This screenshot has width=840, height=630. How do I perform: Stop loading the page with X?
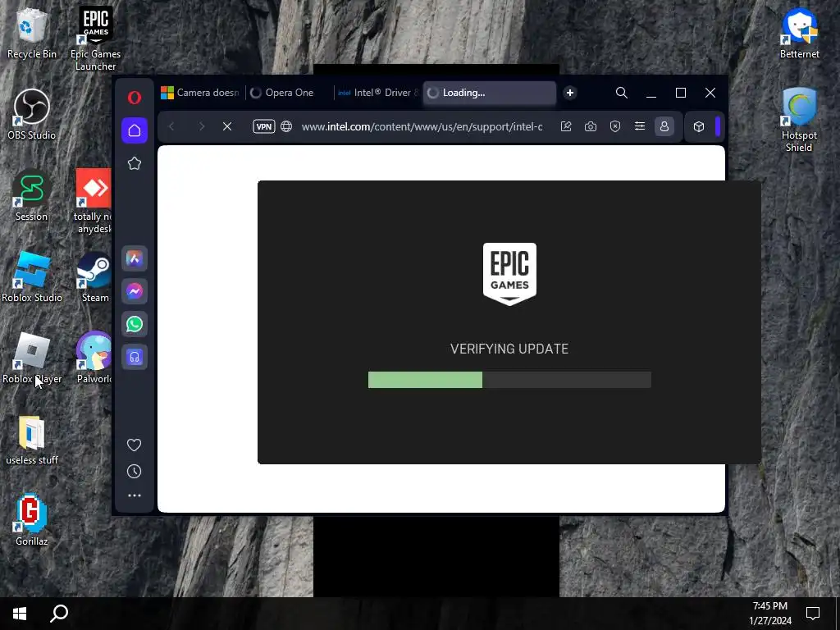tap(227, 126)
